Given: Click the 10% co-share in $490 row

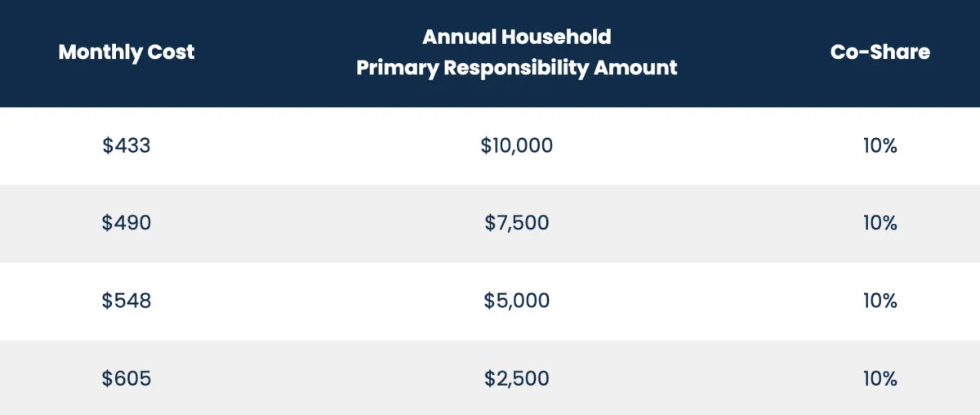Looking at the screenshot, I should click(x=880, y=223).
